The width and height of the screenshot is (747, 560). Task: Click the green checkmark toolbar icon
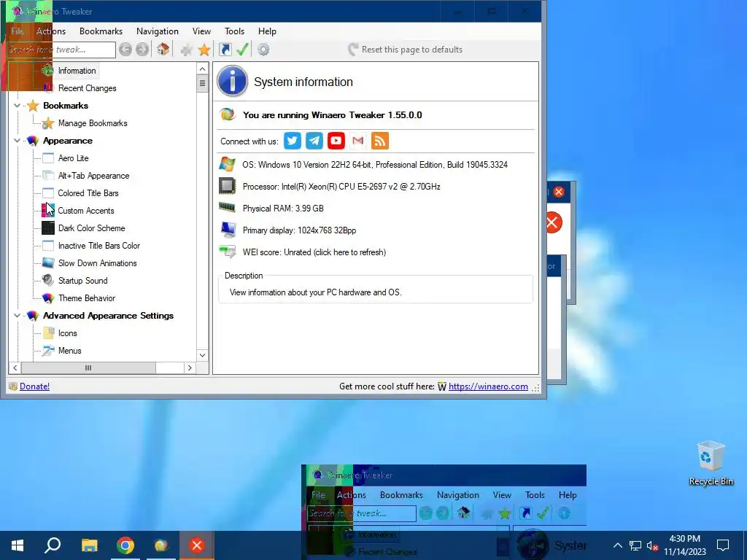(x=242, y=49)
